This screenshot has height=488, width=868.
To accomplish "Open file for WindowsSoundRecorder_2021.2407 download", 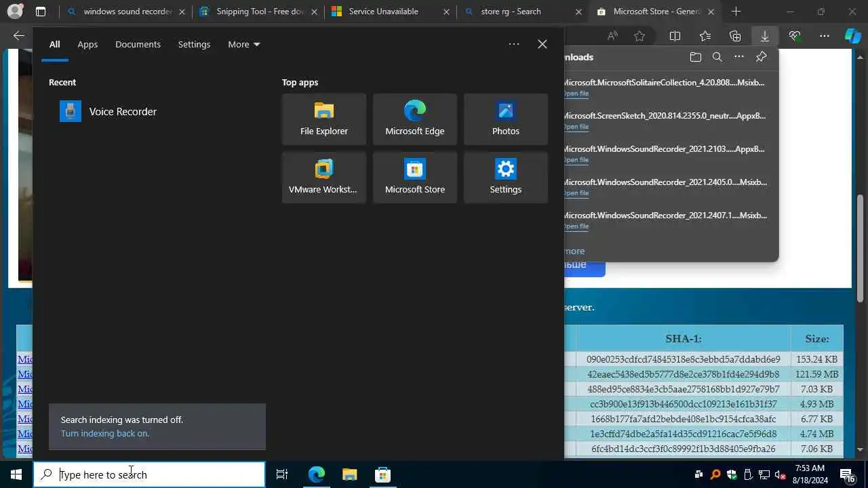I will (576, 226).
